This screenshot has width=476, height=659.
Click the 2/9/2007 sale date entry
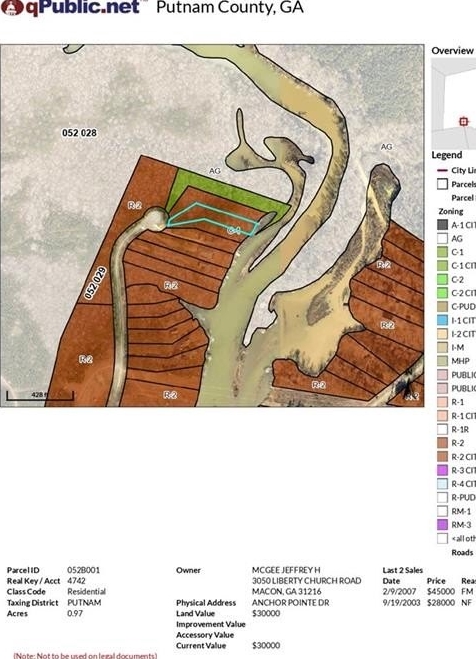[x=399, y=591]
